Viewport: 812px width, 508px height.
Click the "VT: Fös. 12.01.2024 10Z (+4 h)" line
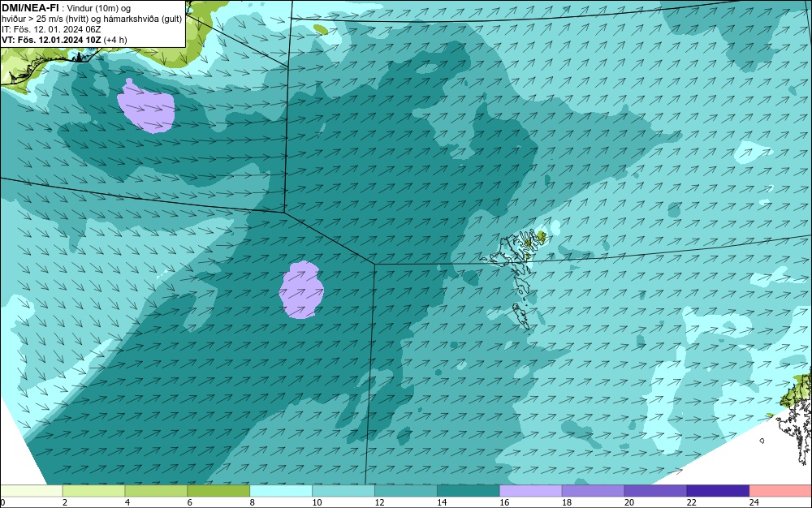click(x=64, y=40)
